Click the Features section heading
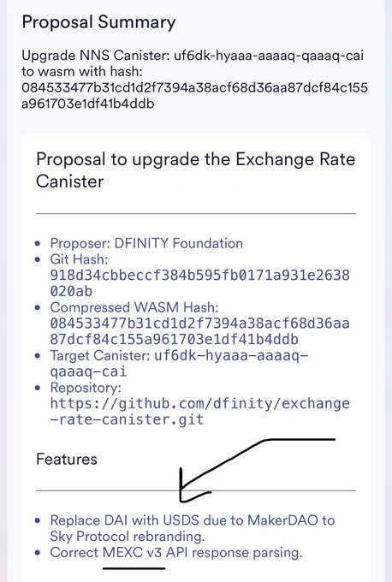The image size is (392, 582). [x=67, y=459]
